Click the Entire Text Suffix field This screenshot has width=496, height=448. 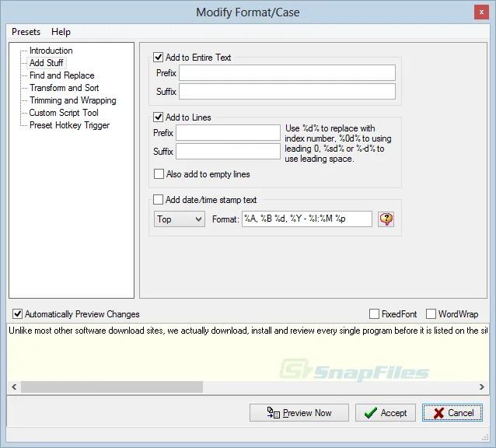pyautogui.click(x=287, y=92)
